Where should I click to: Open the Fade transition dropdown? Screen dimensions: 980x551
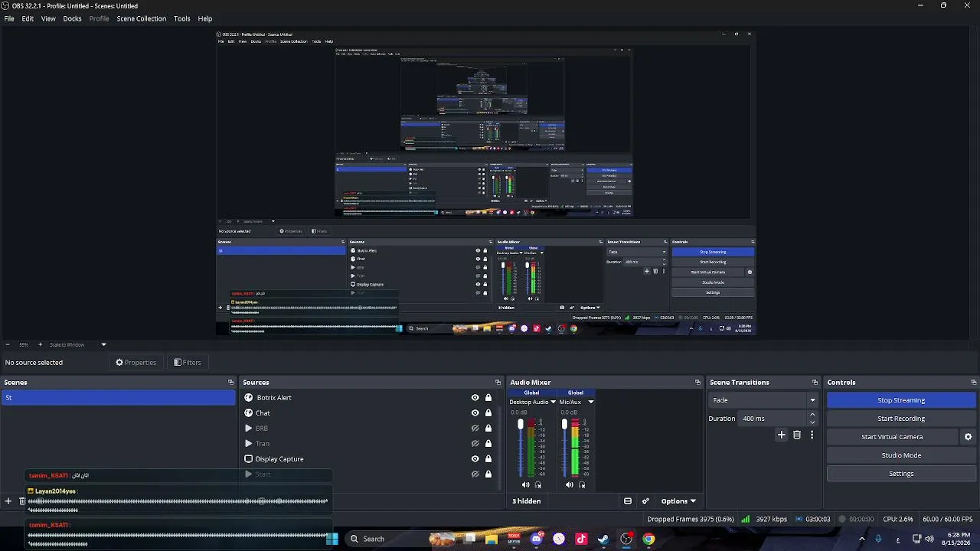[763, 400]
